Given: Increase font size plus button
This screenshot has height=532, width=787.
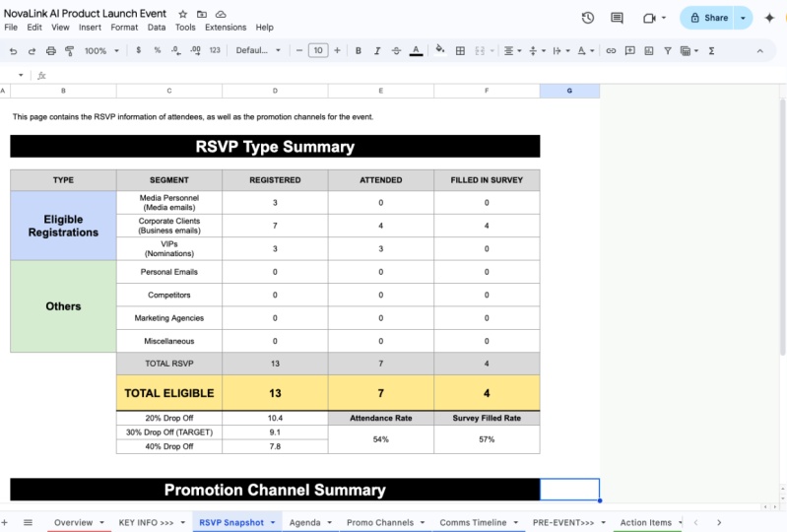Looking at the screenshot, I should click(x=337, y=50).
